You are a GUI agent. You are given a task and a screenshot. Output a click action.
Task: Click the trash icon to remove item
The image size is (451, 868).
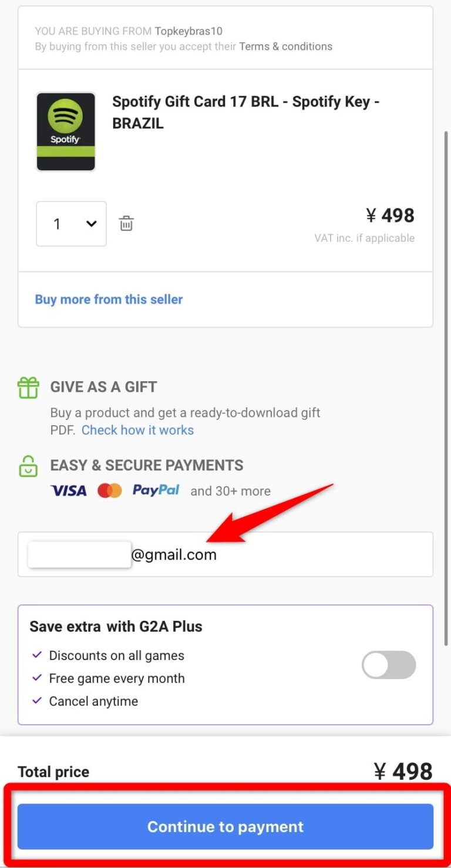pos(126,224)
